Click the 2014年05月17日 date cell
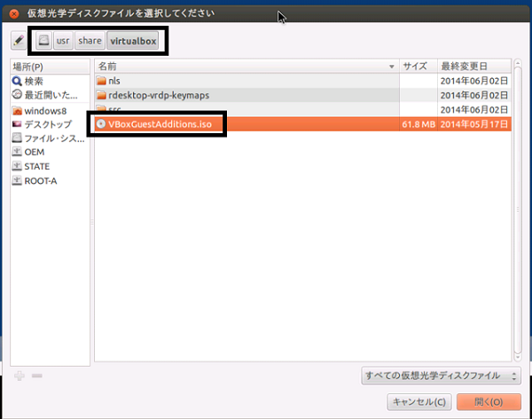 coord(474,124)
